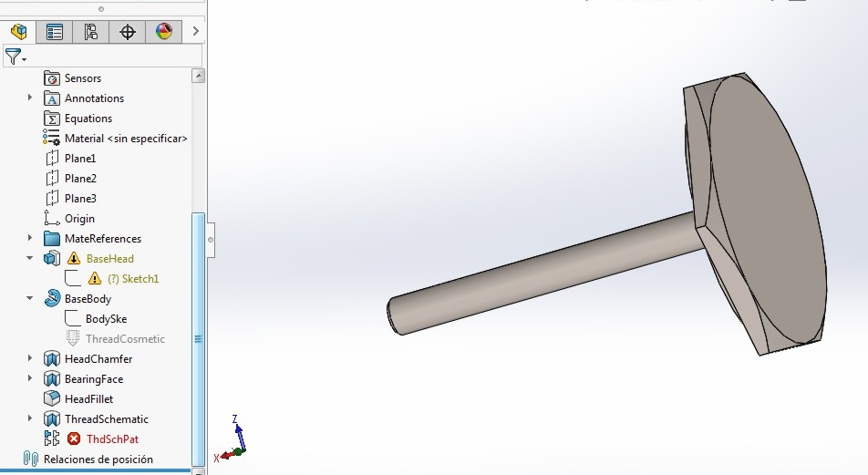This screenshot has width=868, height=475.
Task: Collapse the BaseHead feature
Action: click(30, 258)
